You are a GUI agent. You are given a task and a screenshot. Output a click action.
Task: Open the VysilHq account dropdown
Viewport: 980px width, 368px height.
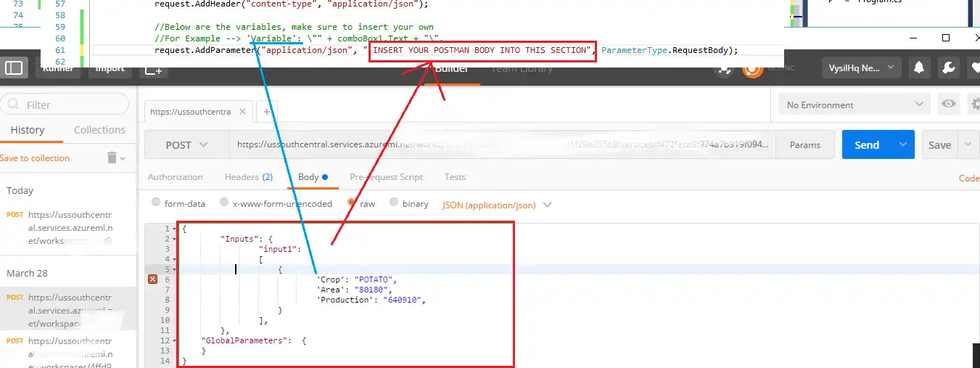862,68
